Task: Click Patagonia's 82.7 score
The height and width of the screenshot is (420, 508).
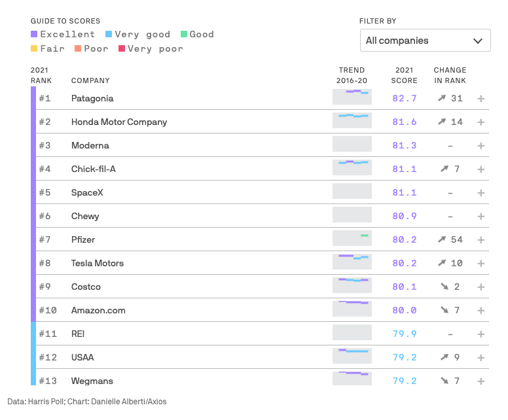Action: click(x=405, y=98)
